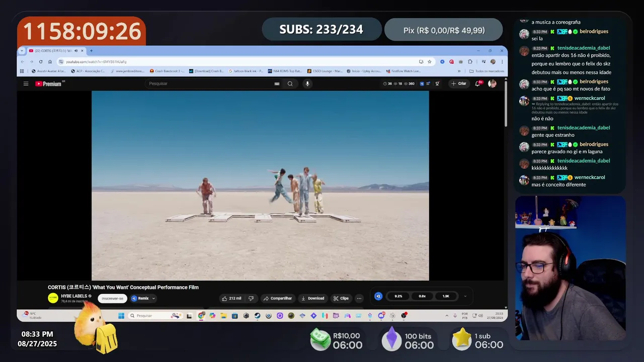644x362 pixels.
Task: Open a new browser tab with plus
Action: click(91, 51)
